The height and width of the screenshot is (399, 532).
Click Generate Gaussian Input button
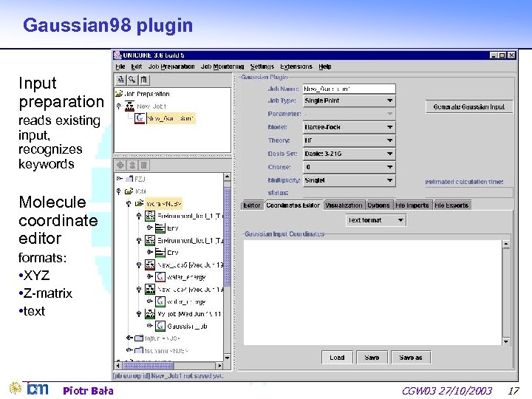469,107
